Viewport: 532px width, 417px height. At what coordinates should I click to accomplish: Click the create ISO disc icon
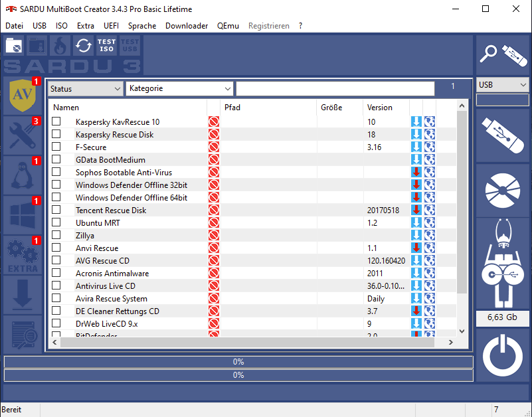[503, 191]
